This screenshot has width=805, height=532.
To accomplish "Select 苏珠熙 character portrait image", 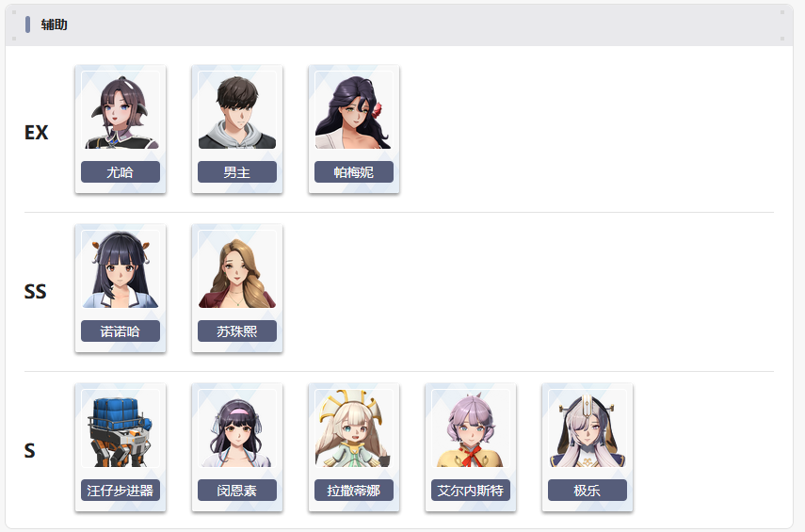I will (237, 269).
